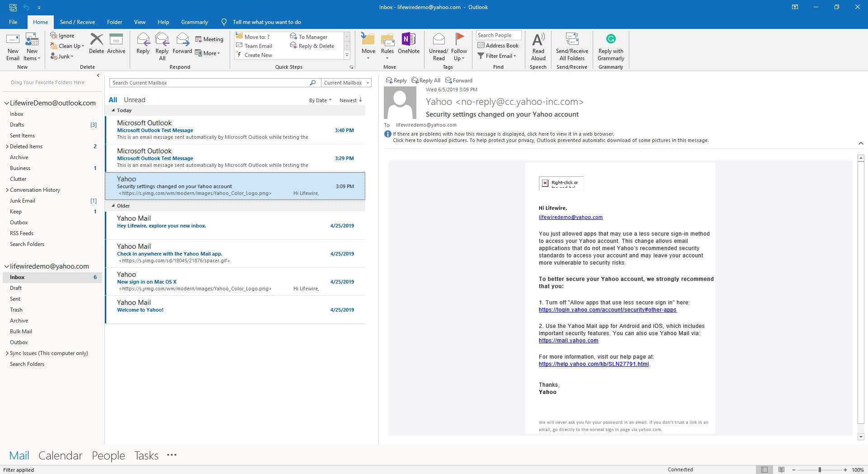Switch to the Send / Receive tab
Image resolution: width=868 pixels, height=474 pixels.
[x=77, y=22]
